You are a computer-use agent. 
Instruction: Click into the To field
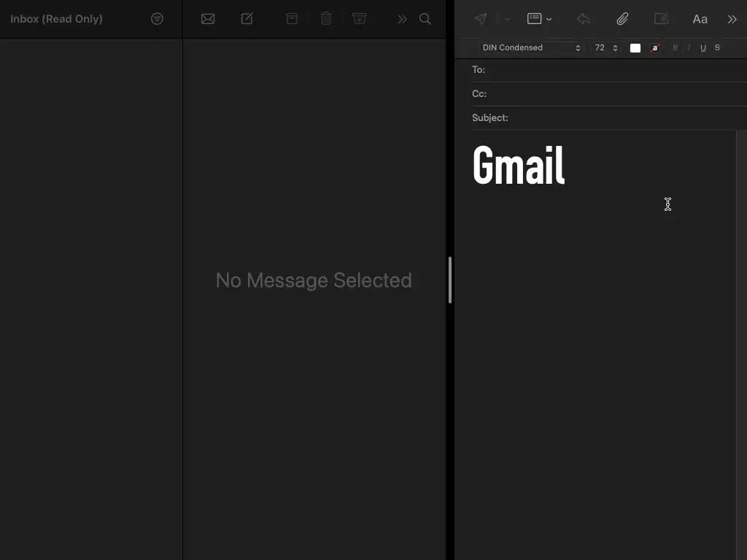[x=609, y=70]
